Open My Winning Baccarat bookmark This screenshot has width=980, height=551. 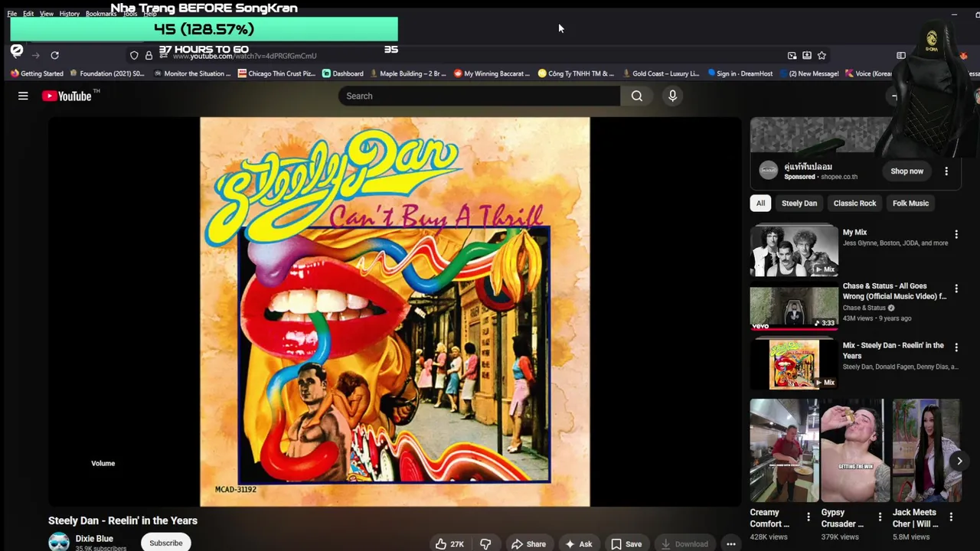pyautogui.click(x=492, y=73)
